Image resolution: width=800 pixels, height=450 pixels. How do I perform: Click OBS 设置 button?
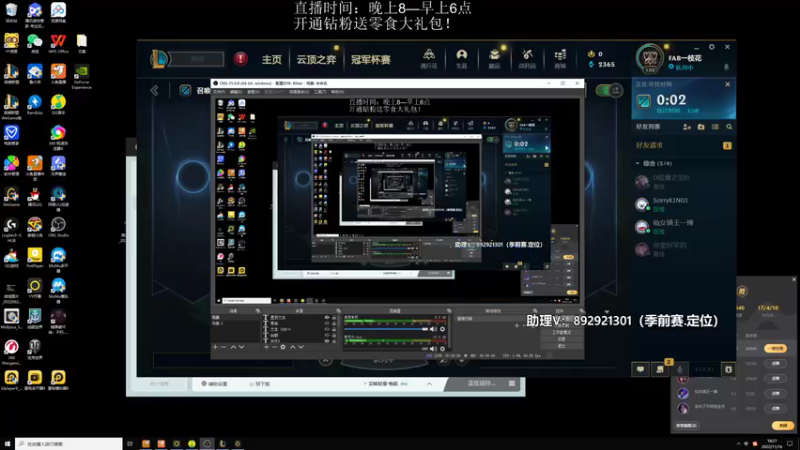click(561, 339)
